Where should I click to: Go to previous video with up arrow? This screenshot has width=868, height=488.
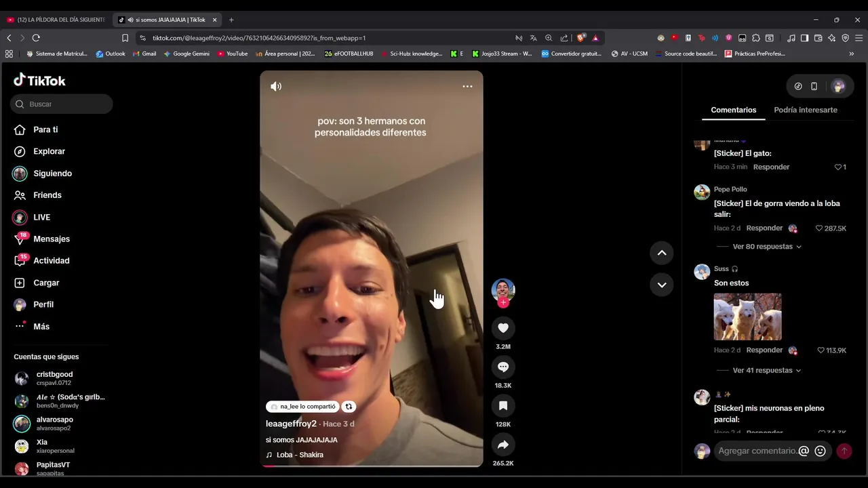662,253
